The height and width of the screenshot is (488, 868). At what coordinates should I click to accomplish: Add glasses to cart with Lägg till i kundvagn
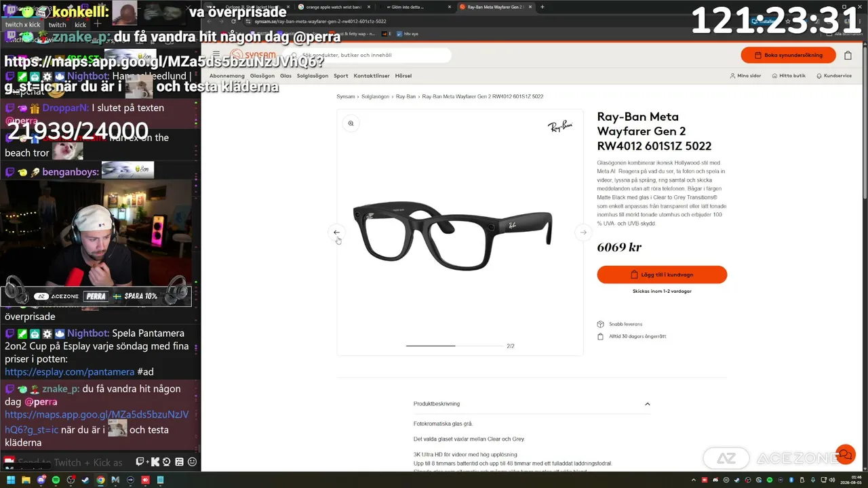pyautogui.click(x=662, y=274)
